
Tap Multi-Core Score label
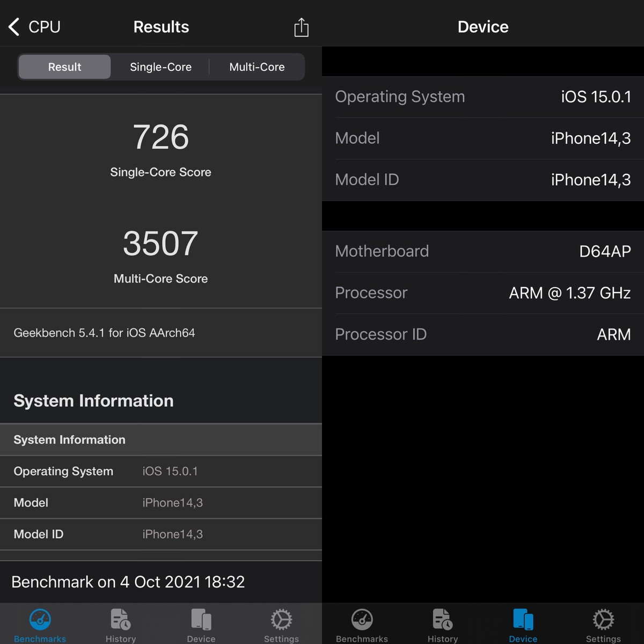160,279
